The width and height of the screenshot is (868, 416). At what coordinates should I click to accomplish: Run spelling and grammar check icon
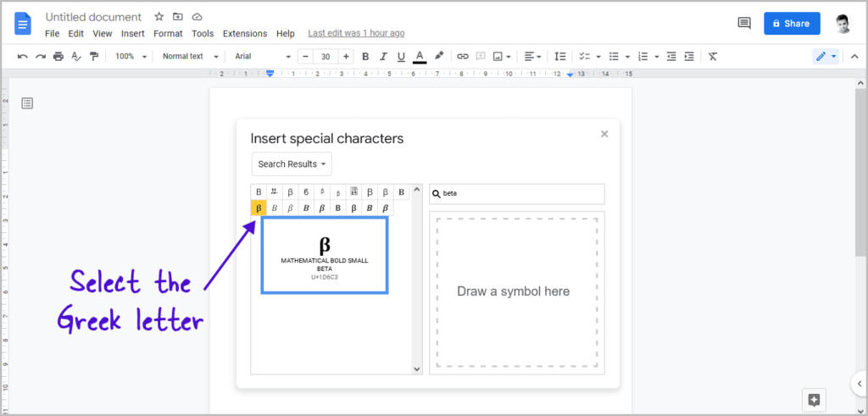click(x=76, y=57)
